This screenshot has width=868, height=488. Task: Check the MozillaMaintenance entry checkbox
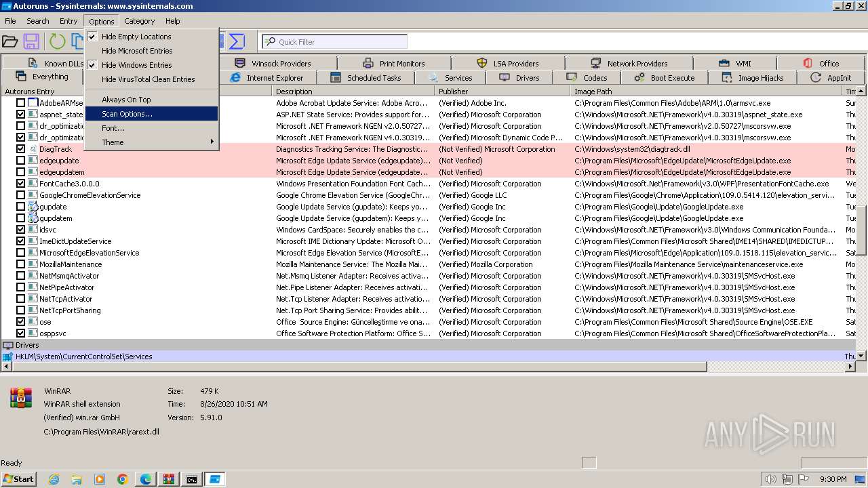[x=20, y=264]
